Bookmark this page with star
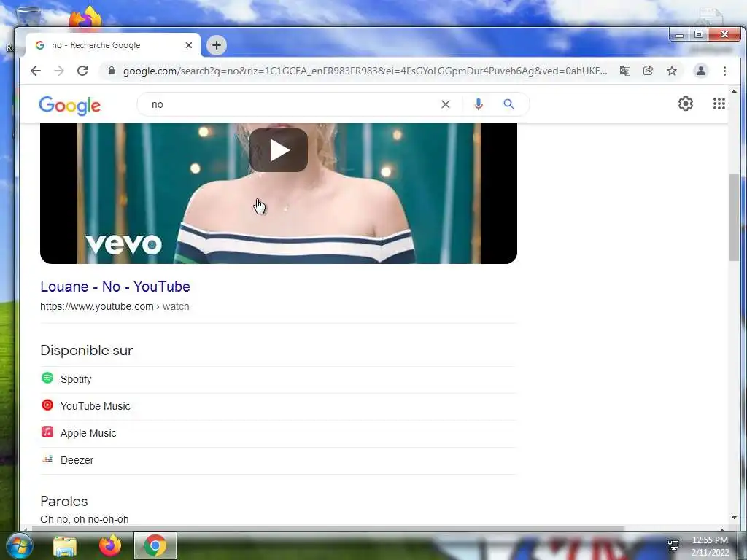Viewport: 747px width, 560px height. [x=672, y=71]
